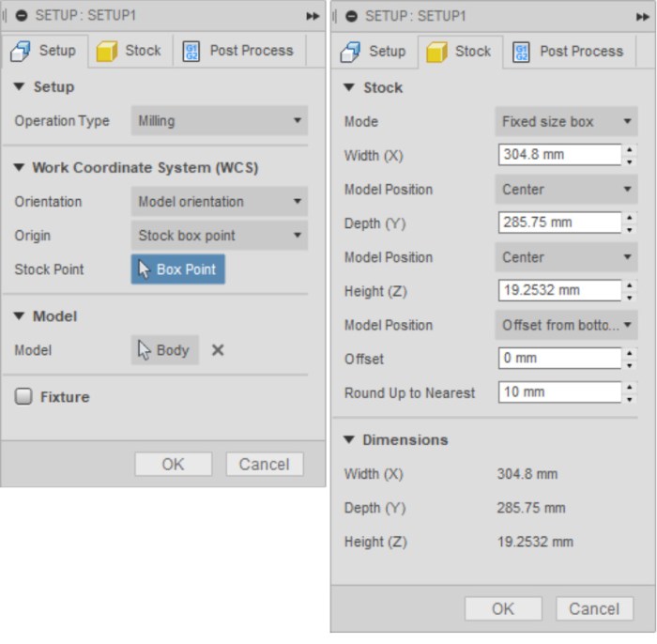657x644 pixels.
Task: Open the Operation Type Milling dropdown
Action: pyautogui.click(x=219, y=121)
